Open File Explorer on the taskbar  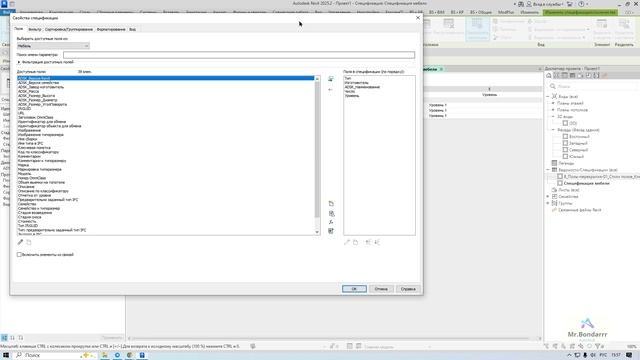coord(104,356)
